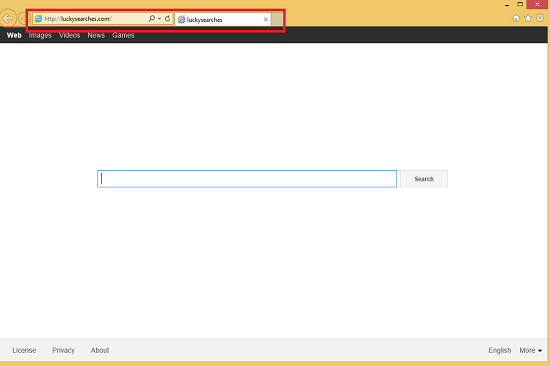The width and height of the screenshot is (550, 366).
Task: Close the browser window
Action: point(537,4)
